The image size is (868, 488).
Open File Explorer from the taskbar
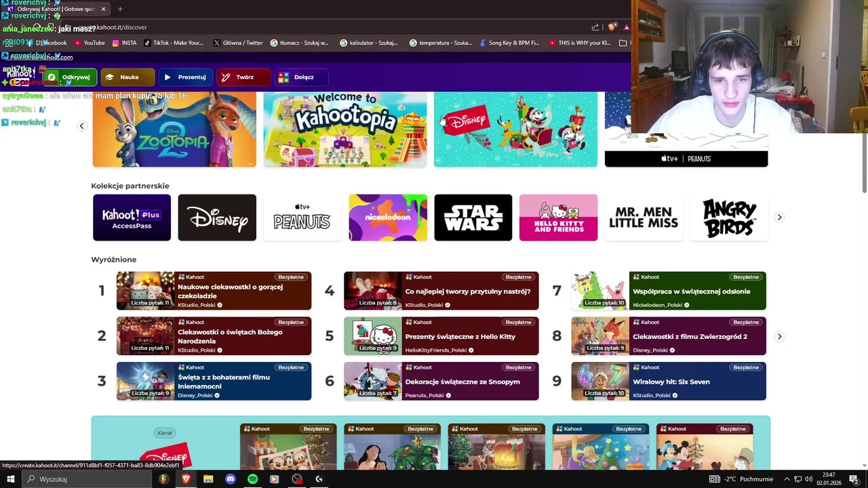coord(208,479)
